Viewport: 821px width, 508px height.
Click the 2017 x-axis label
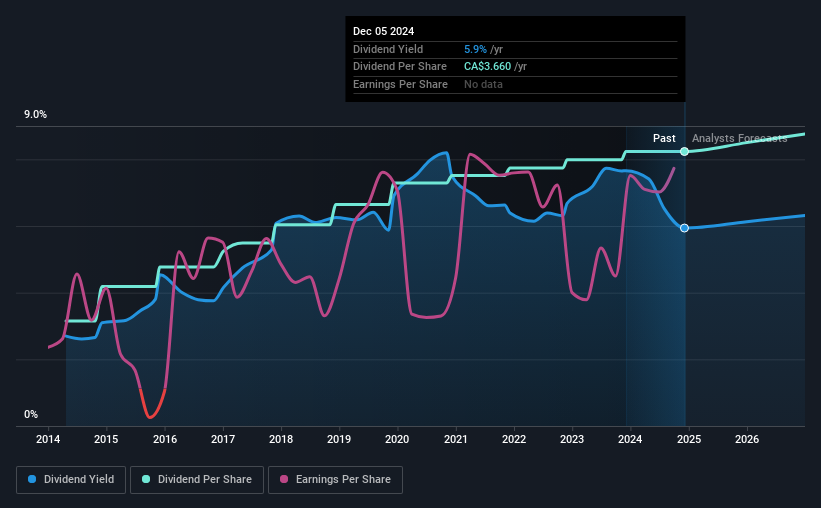click(x=223, y=439)
